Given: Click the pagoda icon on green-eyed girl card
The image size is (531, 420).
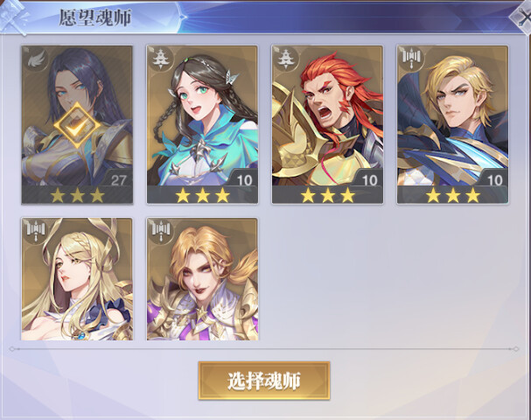Looking at the screenshot, I should [160, 59].
